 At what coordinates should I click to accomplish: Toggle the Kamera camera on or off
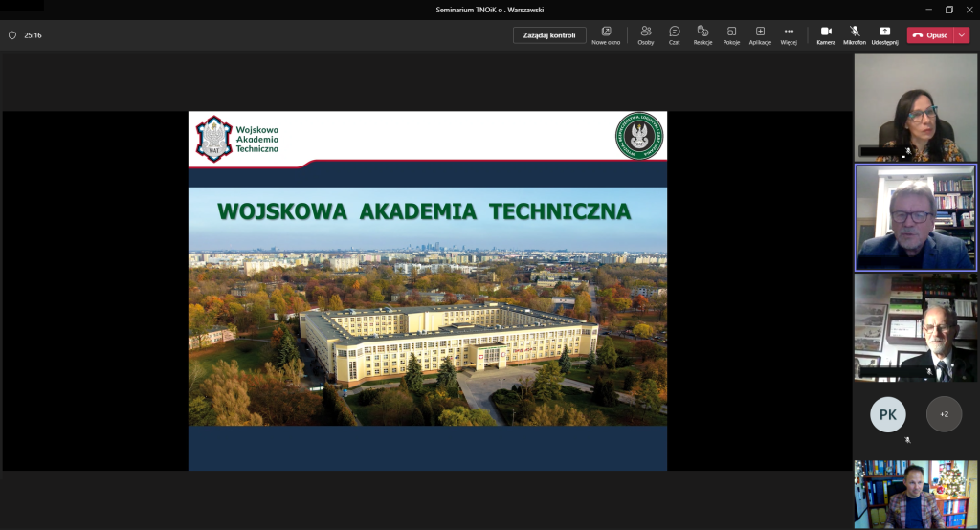[x=826, y=34]
